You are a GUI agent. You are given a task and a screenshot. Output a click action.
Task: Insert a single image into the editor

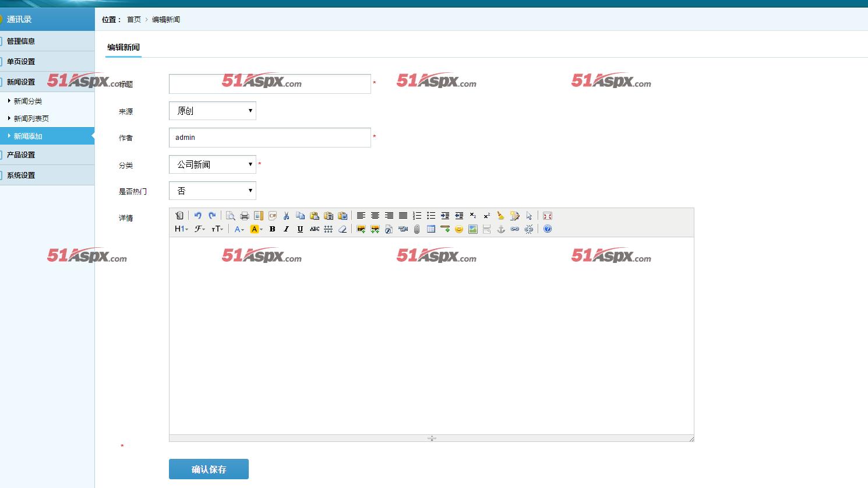pyautogui.click(x=361, y=229)
